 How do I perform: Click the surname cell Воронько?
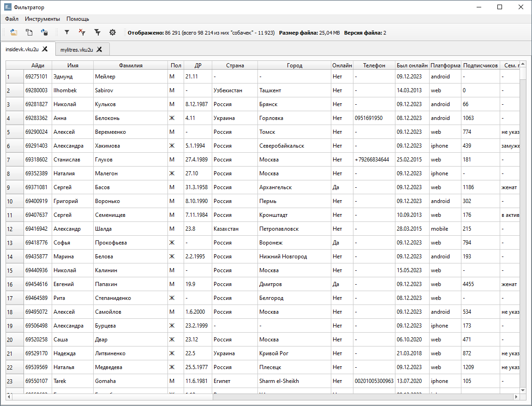pyautogui.click(x=131, y=201)
